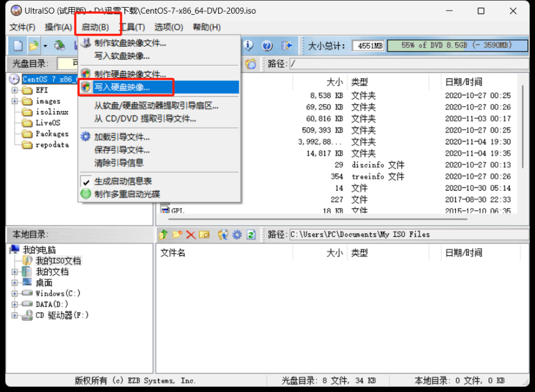This screenshot has height=392, width=535.
Task: Expand the EFI folder node
Action: tap(15, 90)
